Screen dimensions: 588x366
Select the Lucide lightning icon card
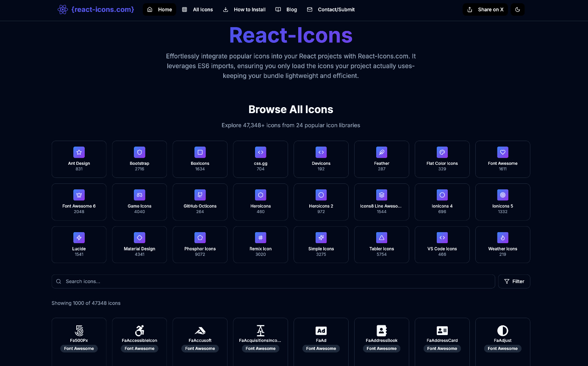(79, 245)
